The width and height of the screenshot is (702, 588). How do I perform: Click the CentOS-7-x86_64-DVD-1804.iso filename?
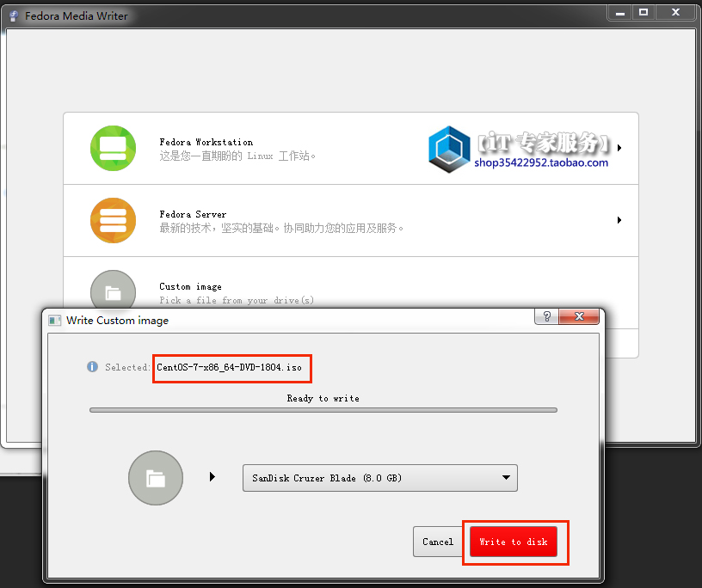[x=229, y=367]
